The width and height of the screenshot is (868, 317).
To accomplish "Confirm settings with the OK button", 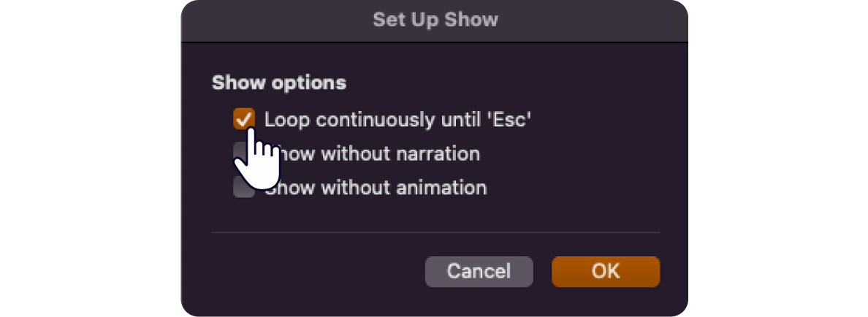I will tap(606, 272).
